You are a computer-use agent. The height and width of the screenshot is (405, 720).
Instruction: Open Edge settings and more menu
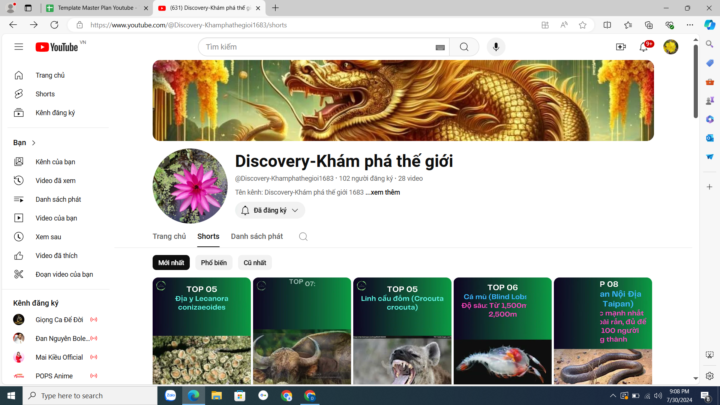click(x=690, y=25)
